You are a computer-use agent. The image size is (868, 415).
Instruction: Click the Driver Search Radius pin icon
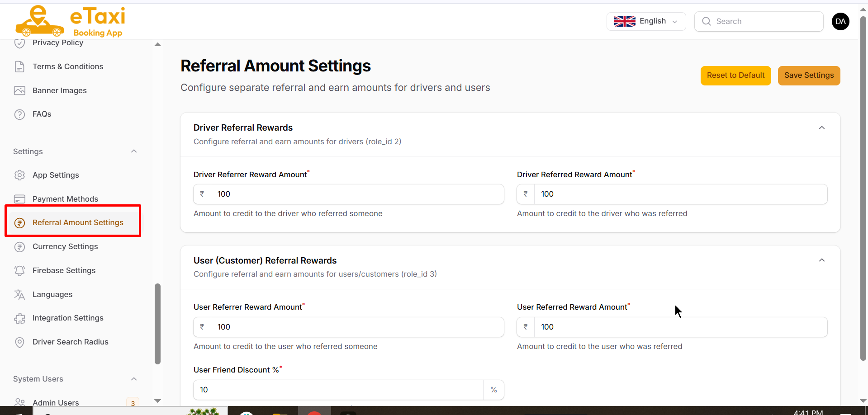click(x=19, y=342)
